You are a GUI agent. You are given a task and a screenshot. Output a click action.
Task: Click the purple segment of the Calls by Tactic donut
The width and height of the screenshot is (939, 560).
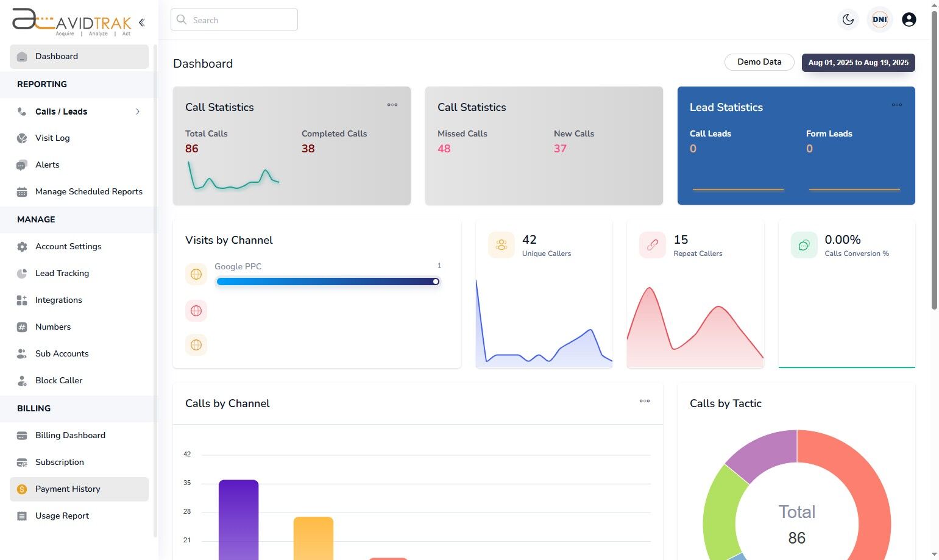765,453
